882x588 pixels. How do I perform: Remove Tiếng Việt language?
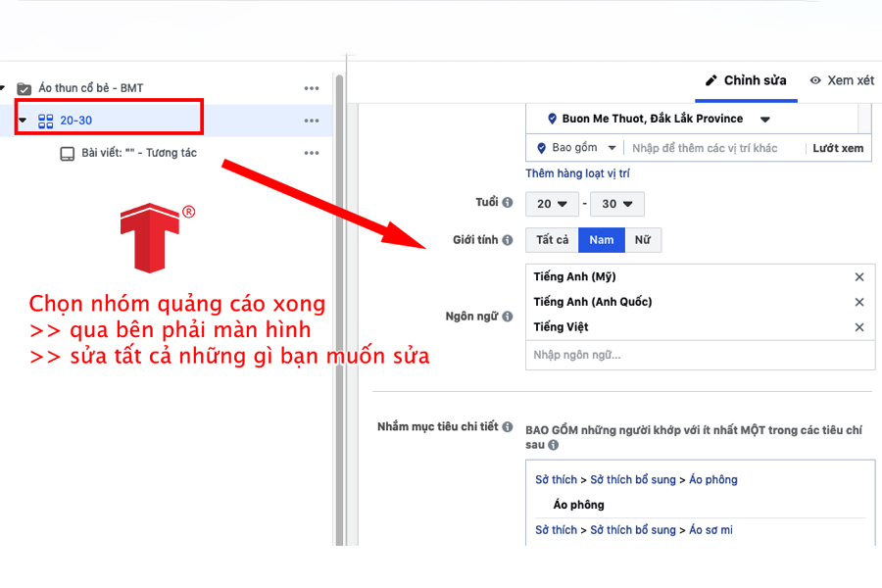858,327
